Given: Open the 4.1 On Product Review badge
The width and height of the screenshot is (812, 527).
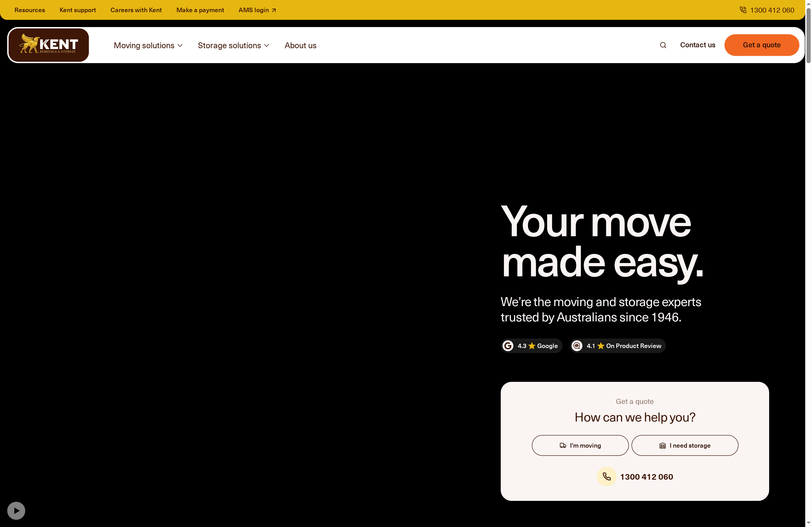Looking at the screenshot, I should [618, 346].
